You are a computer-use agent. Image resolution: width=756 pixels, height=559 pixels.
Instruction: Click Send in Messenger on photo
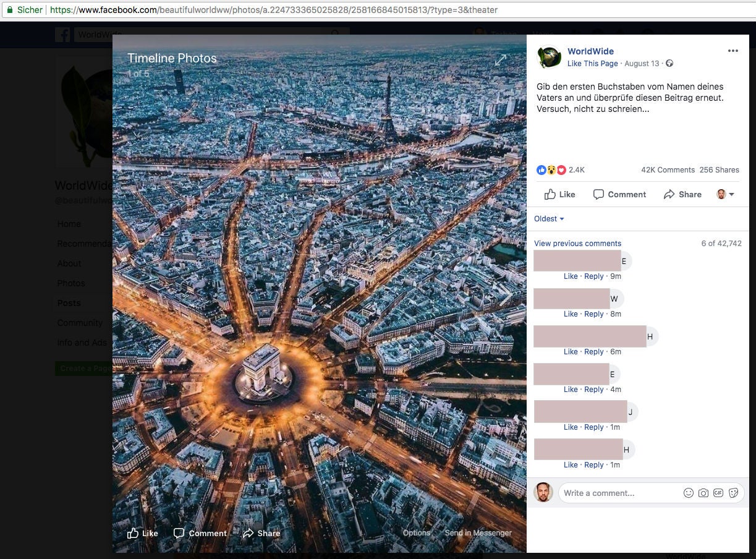478,533
